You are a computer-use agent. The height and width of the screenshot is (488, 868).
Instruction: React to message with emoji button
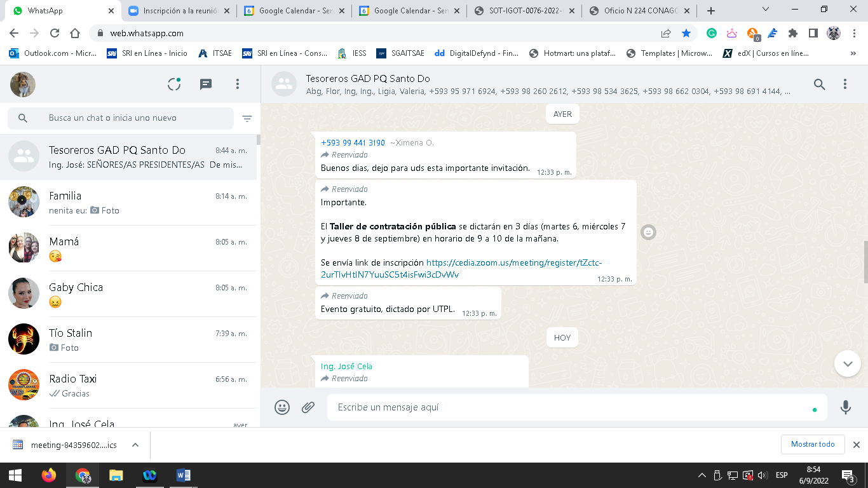coord(648,233)
